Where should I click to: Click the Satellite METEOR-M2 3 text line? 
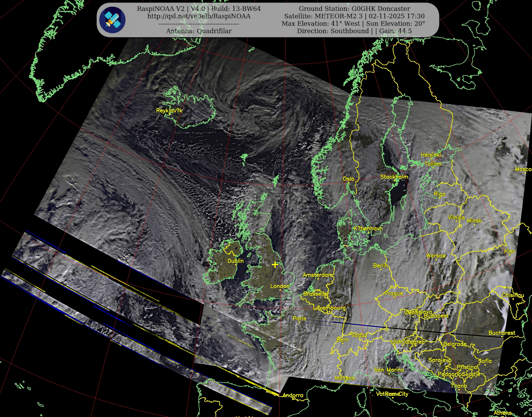354,16
